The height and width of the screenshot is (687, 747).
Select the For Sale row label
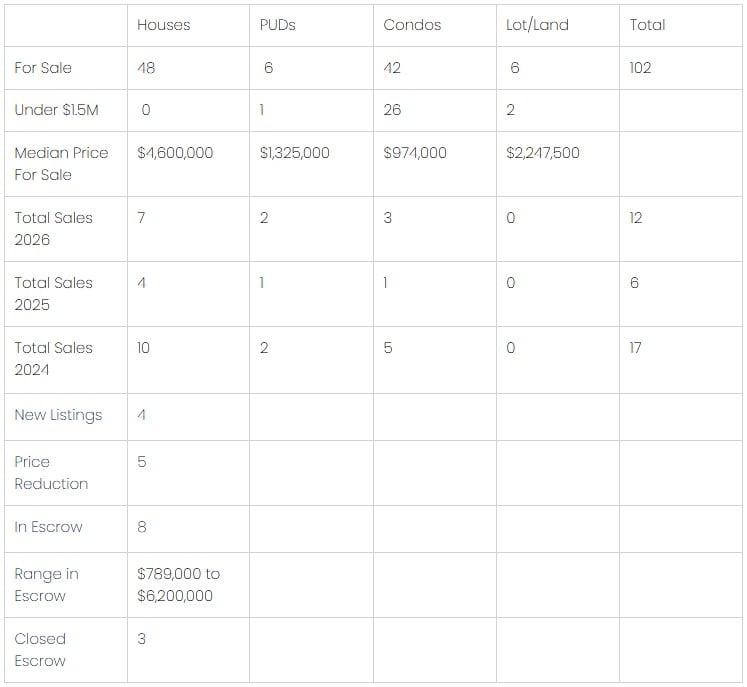[x=43, y=68]
